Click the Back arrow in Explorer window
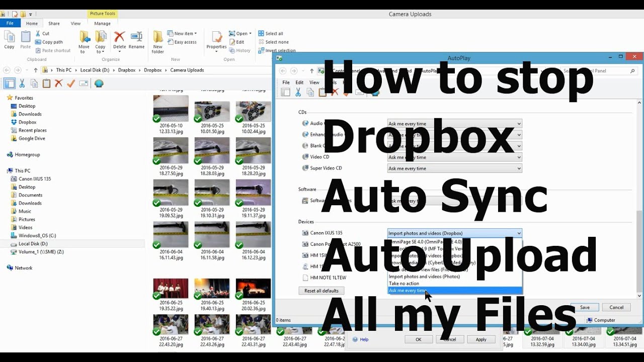The height and width of the screenshot is (362, 644). click(x=7, y=70)
